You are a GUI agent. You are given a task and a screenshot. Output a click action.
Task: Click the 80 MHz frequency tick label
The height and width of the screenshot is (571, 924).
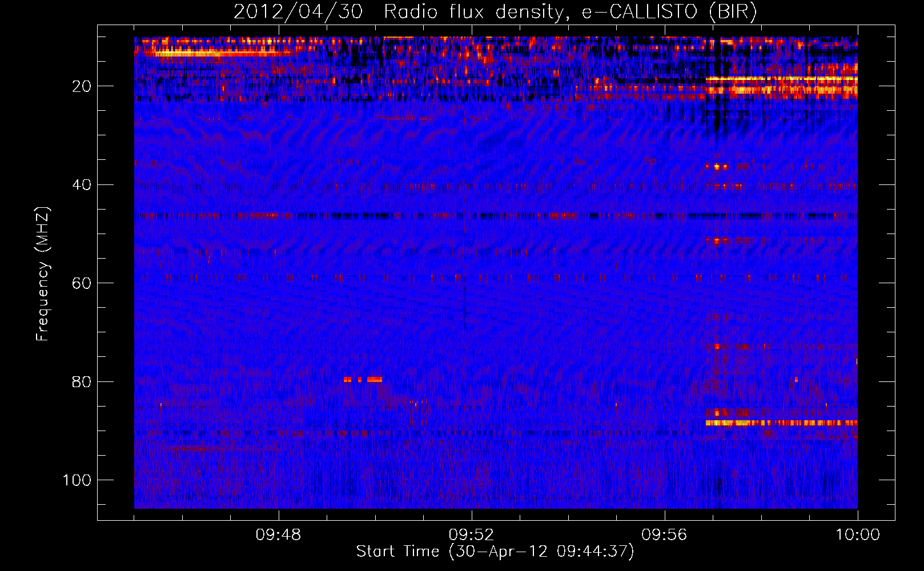click(82, 381)
